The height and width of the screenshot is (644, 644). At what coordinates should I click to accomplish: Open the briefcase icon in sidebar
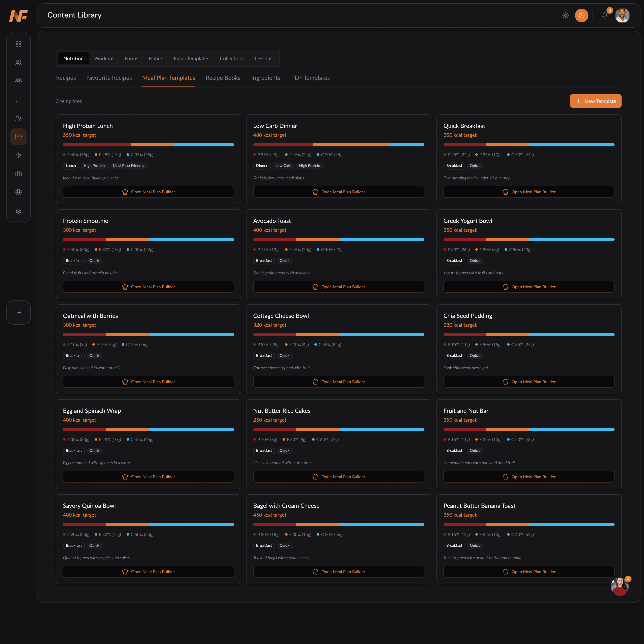point(18,174)
